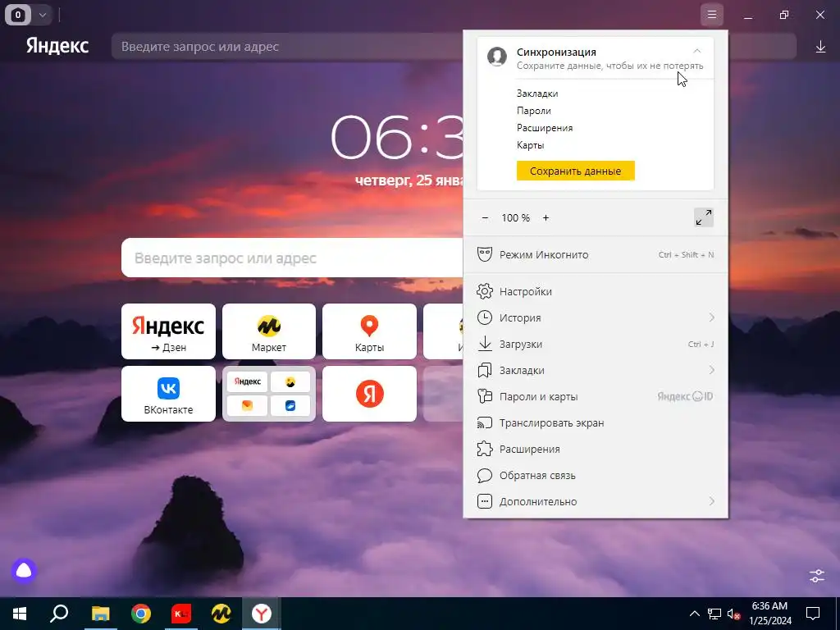Open the Расширения menu item with puzzle icon
Viewport: 840px width, 630px height.
pos(596,449)
